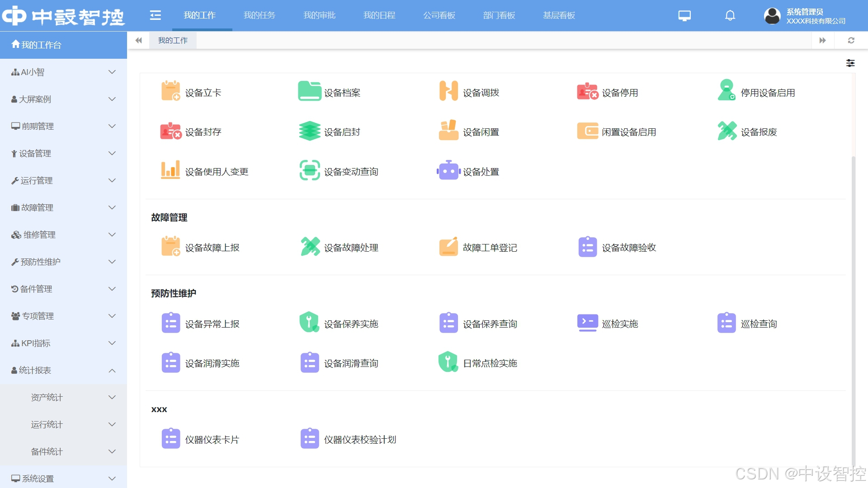Click the 仪器仪表校验计划 link
The height and width of the screenshot is (488, 868).
pos(360,439)
